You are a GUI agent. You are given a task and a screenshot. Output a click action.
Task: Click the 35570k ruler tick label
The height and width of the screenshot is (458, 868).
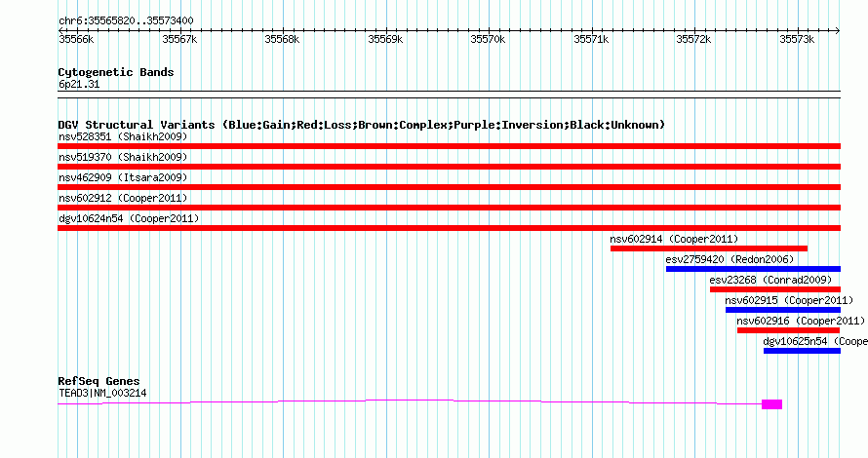(488, 39)
